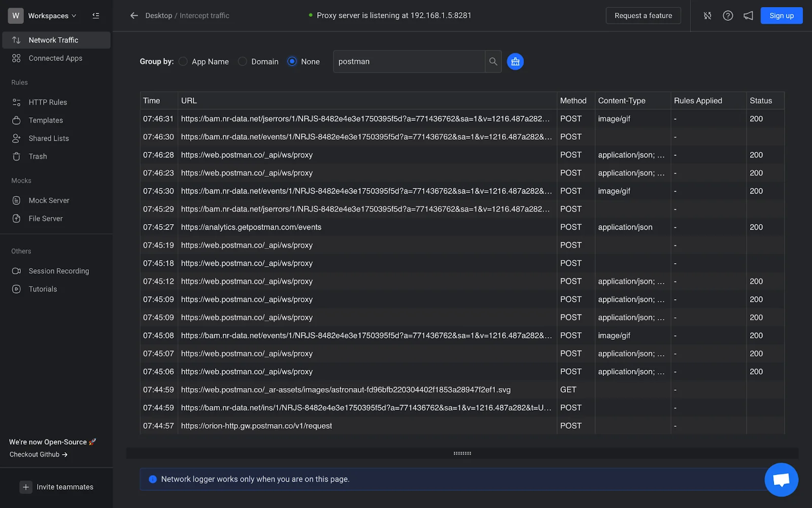Select the App Name group-by radio

pos(183,61)
